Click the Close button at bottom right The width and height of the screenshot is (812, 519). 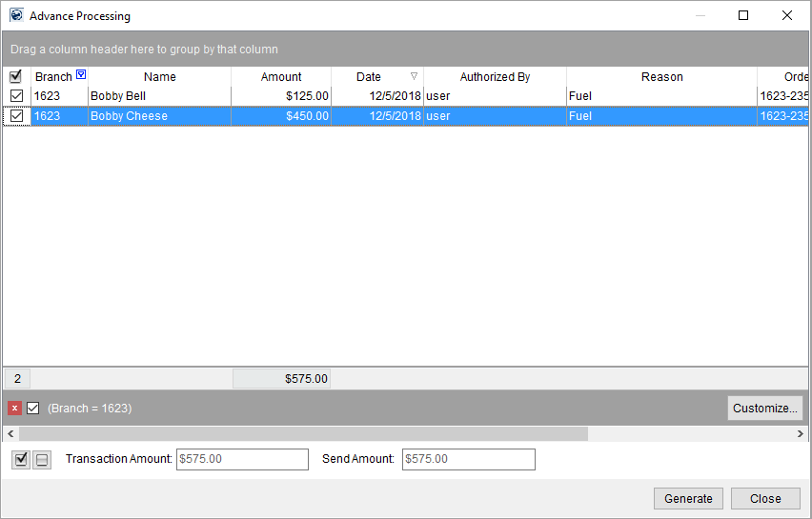click(765, 498)
